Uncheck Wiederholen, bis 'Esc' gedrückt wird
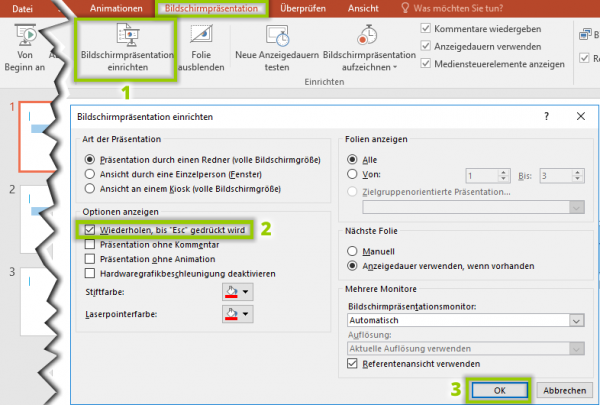600x405 pixels. point(90,230)
